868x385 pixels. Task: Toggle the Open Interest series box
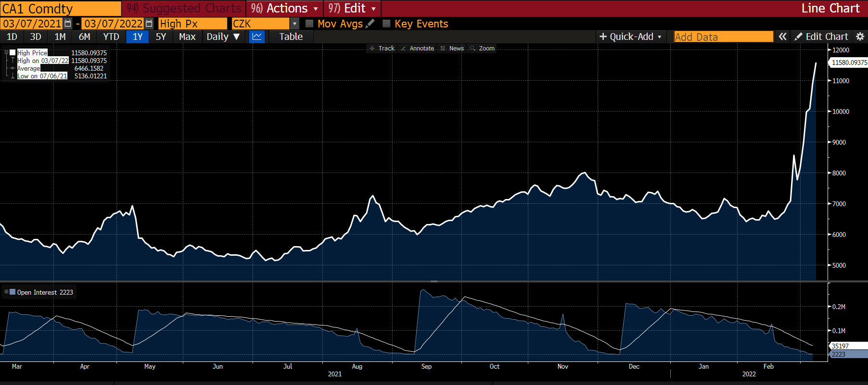tap(13, 292)
